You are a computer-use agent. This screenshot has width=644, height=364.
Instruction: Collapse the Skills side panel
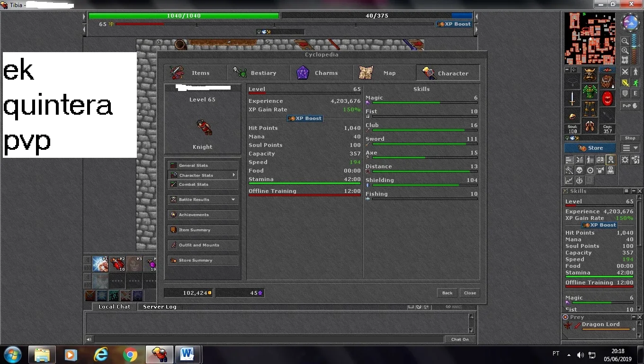point(634,191)
